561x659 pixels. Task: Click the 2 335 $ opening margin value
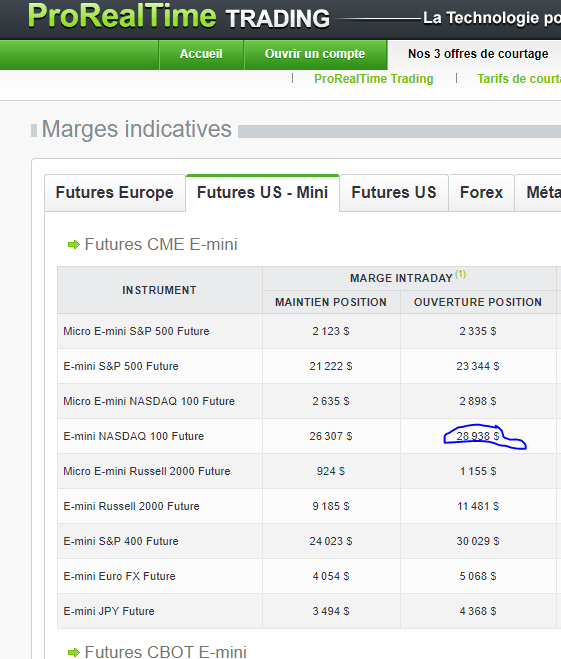478,331
